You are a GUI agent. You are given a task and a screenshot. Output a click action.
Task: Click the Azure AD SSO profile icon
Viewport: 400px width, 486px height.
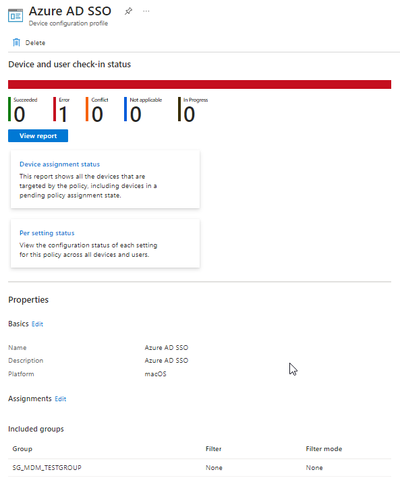(x=15, y=16)
